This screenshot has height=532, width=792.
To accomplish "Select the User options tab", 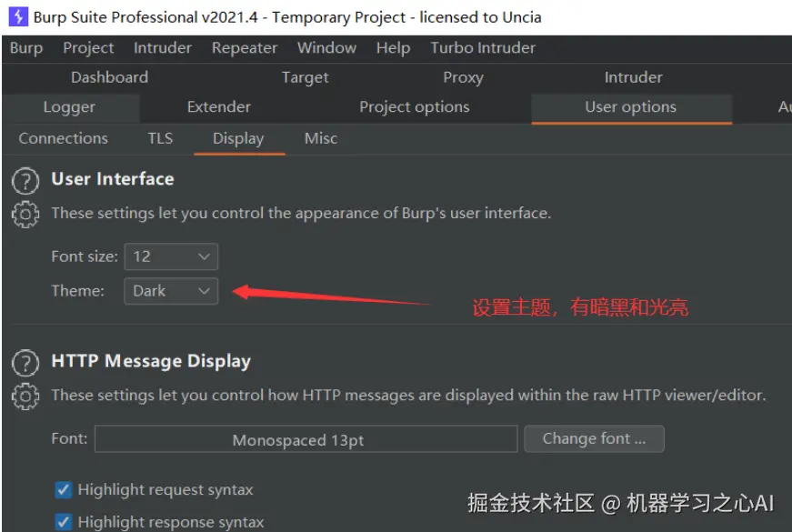I will point(630,107).
